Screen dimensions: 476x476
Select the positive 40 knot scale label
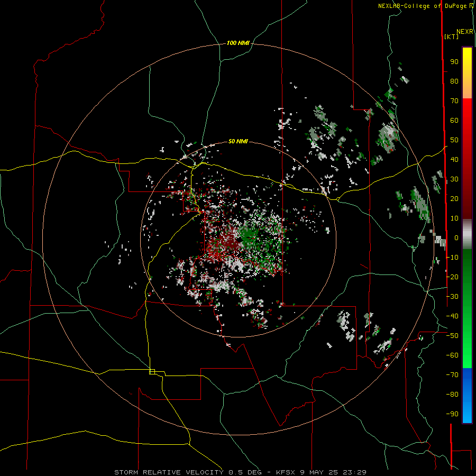pyautogui.click(x=454, y=159)
